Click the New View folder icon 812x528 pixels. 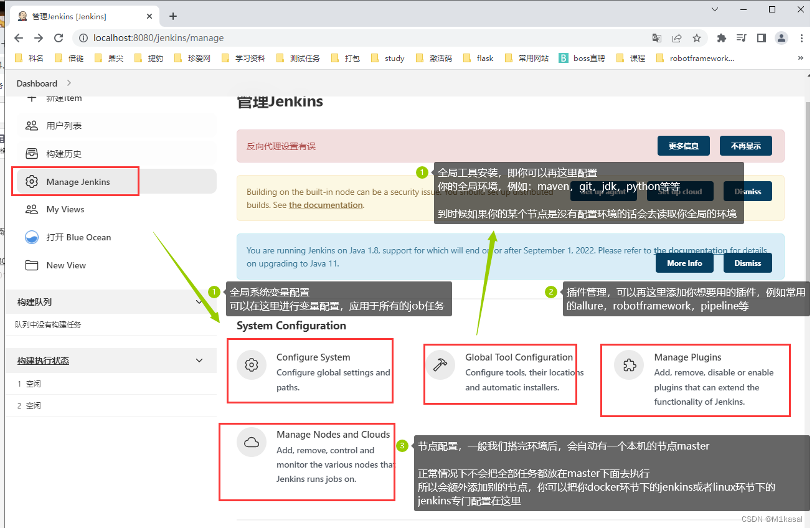32,265
